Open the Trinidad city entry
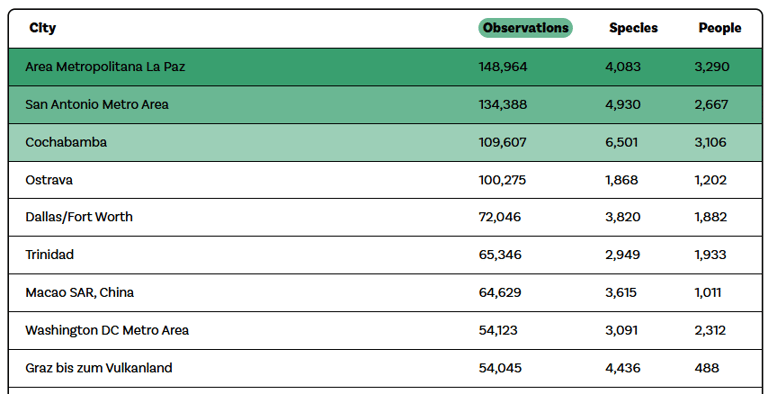 pos(385,255)
